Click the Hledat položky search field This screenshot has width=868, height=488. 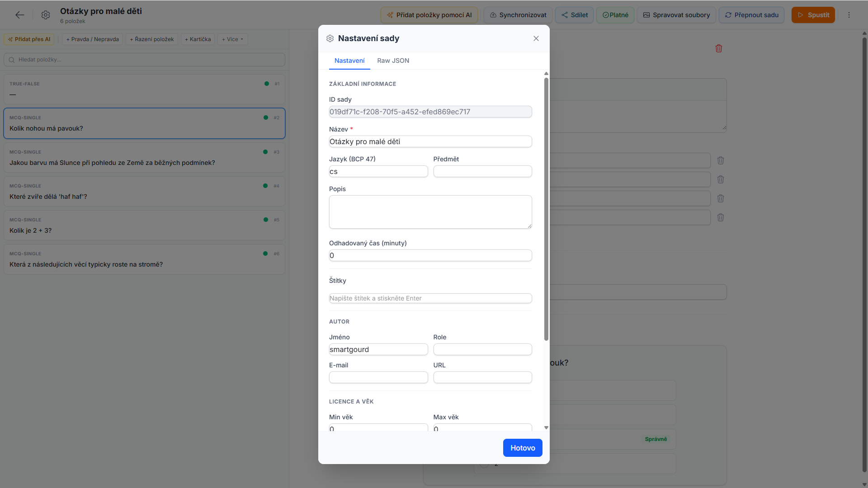(144, 60)
